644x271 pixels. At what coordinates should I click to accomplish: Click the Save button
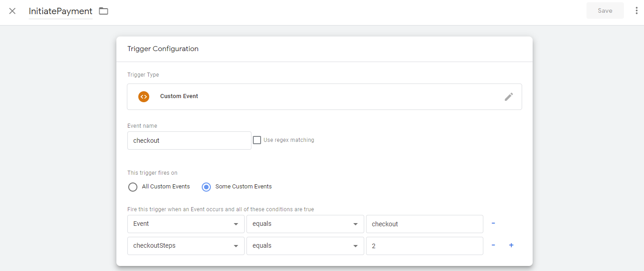pyautogui.click(x=605, y=11)
